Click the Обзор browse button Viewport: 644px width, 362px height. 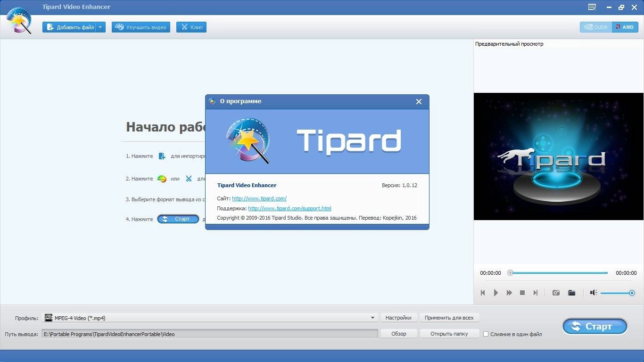[x=398, y=334]
